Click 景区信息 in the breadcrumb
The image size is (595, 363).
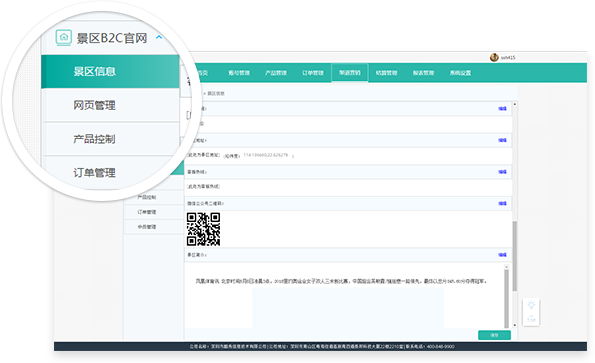[216, 93]
